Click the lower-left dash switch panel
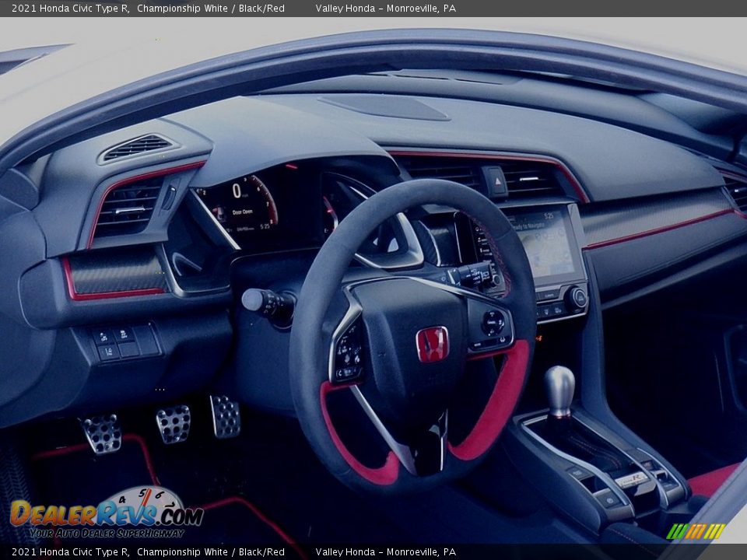 pyautogui.click(x=124, y=343)
